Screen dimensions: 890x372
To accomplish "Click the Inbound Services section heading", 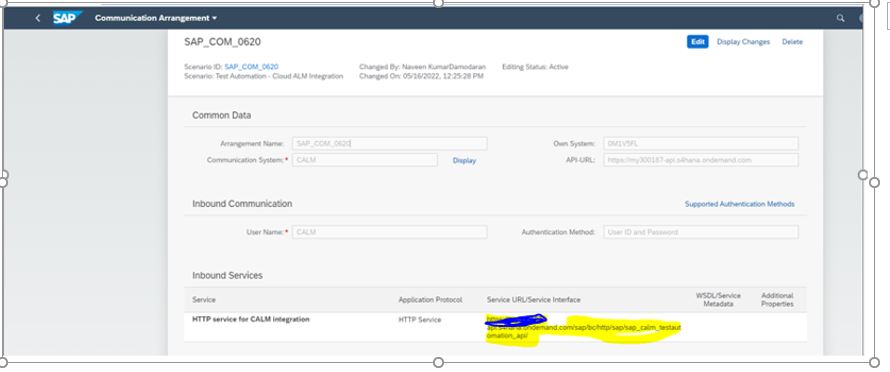I will (x=227, y=275).
